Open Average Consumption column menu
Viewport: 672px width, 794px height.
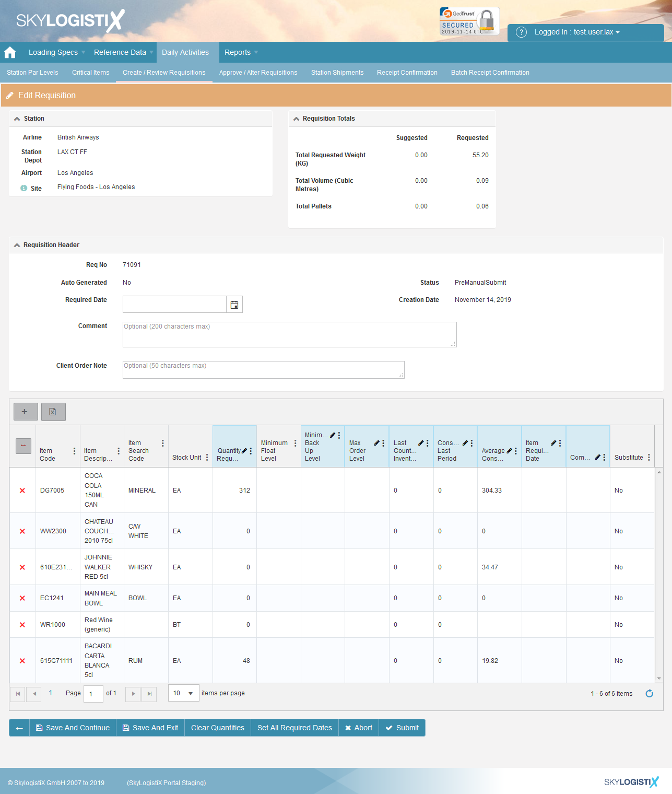[x=515, y=451]
